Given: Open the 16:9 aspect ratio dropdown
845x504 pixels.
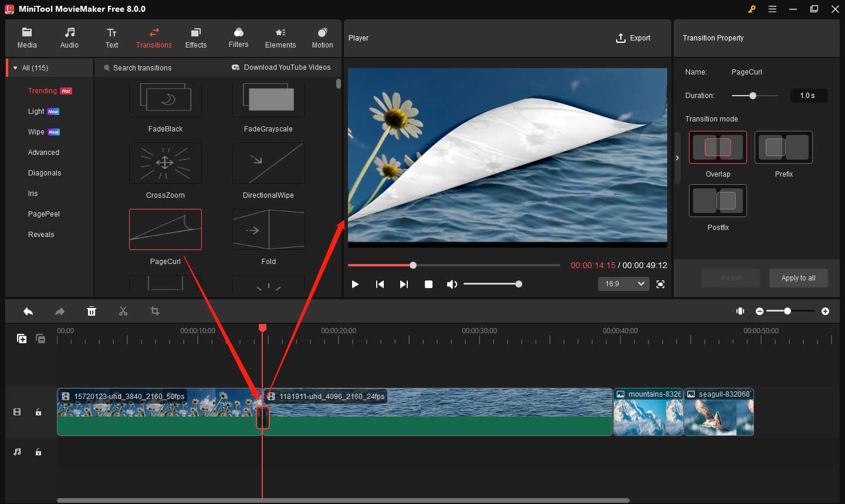Looking at the screenshot, I should (x=624, y=284).
